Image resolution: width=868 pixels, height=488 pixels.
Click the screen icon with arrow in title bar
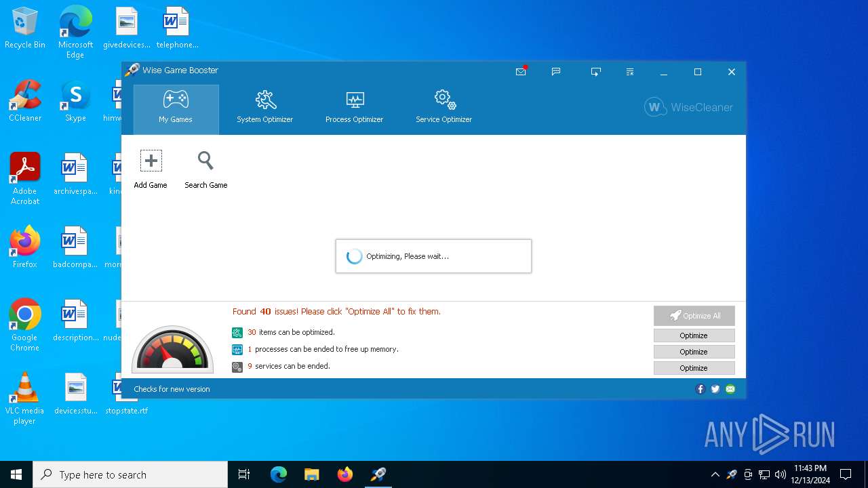click(x=595, y=71)
